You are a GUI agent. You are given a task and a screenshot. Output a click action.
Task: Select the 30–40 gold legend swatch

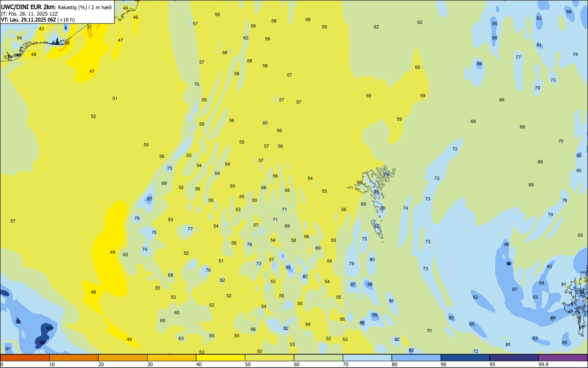point(171,357)
